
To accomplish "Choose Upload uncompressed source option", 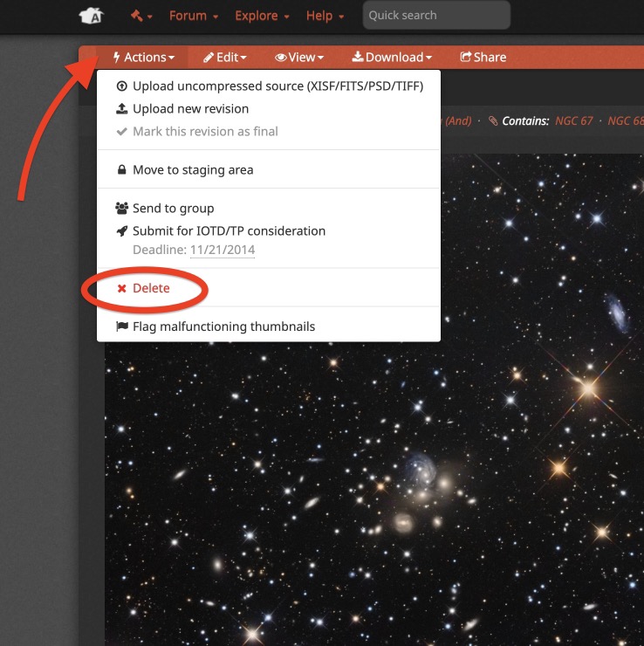I will (x=269, y=86).
